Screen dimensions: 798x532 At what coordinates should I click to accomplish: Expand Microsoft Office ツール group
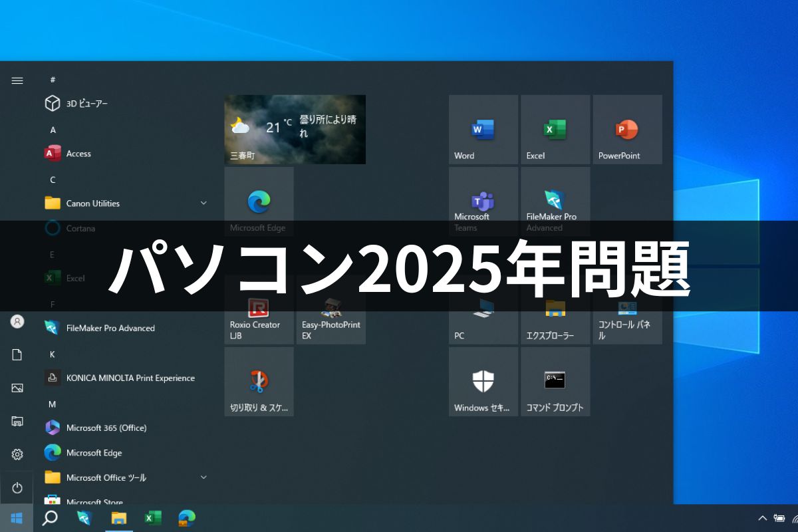click(203, 477)
